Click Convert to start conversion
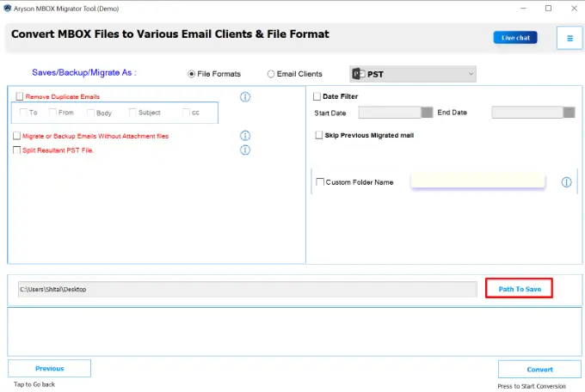The image size is (585, 392). pos(539,370)
